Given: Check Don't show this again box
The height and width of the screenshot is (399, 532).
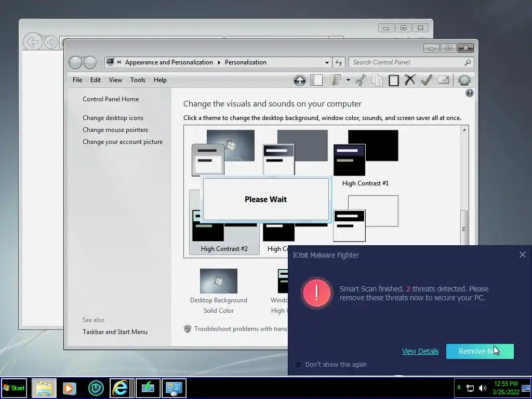Looking at the screenshot, I should click(298, 364).
